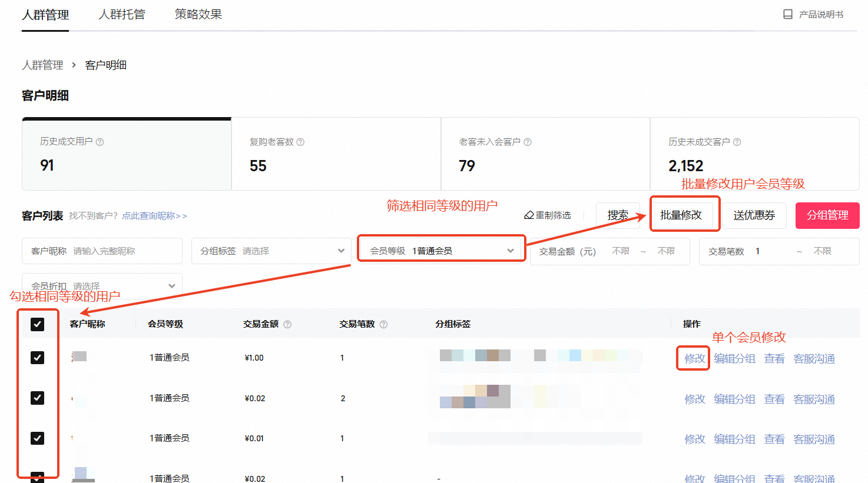Click 客服沟通 in the ¥0.01 row
Viewport: 868px width, 483px height.
tap(814, 439)
